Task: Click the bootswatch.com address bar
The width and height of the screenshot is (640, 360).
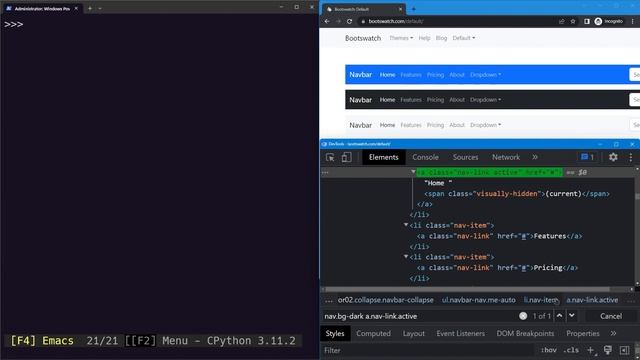Action: (457, 21)
